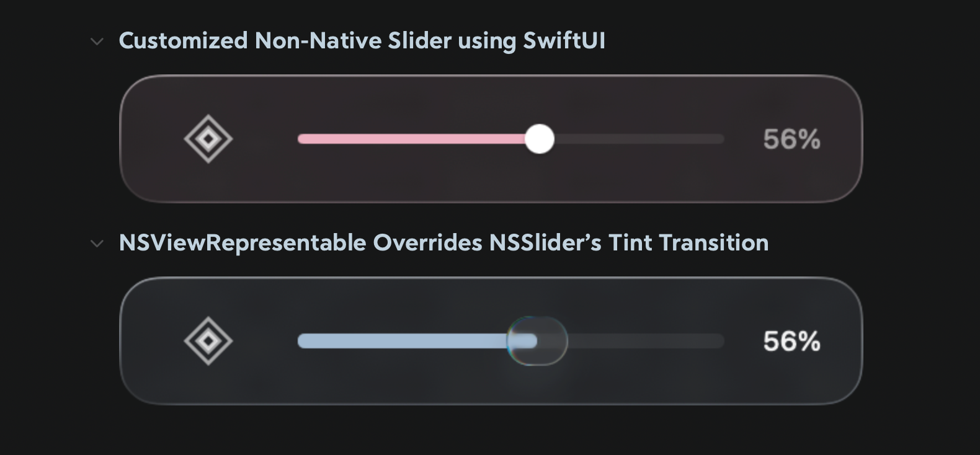Select the "Customized Non-Native Slider using SwiftUI" heading
980x455 pixels.
[362, 41]
